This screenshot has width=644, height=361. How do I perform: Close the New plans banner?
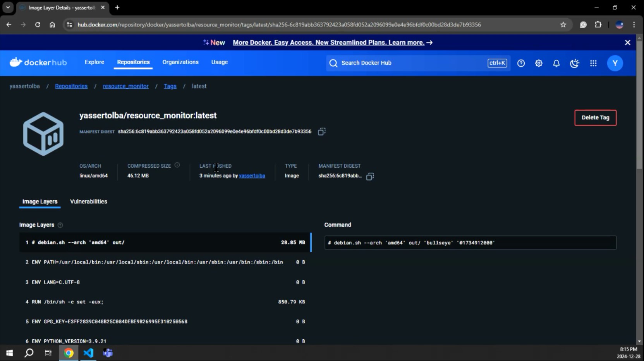pos(628,43)
